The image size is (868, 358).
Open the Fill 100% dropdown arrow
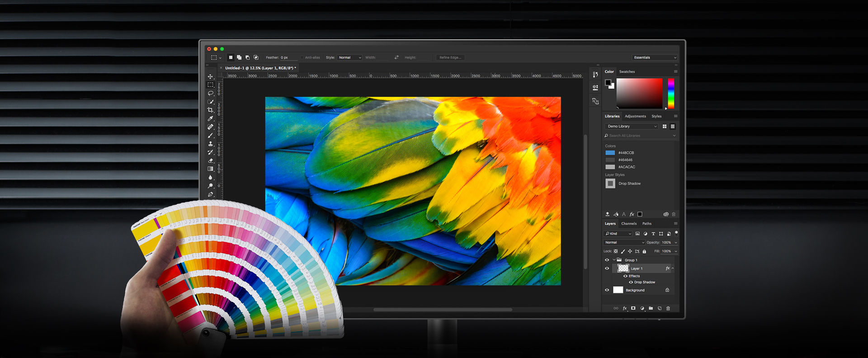coord(676,251)
